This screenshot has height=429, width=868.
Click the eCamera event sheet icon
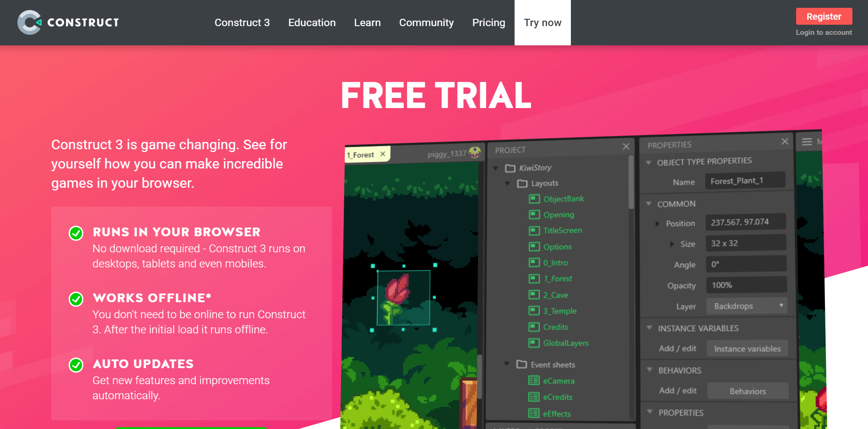coord(534,380)
